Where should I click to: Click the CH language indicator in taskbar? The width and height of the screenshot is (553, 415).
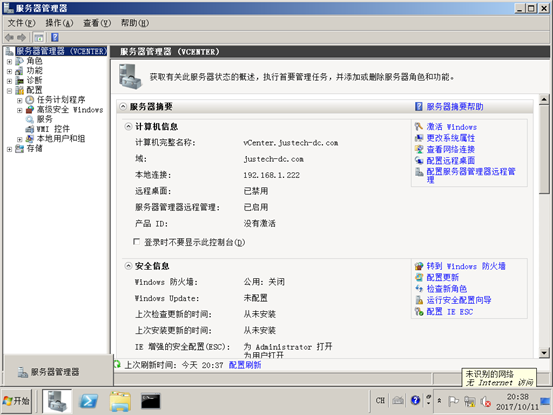tap(380, 401)
